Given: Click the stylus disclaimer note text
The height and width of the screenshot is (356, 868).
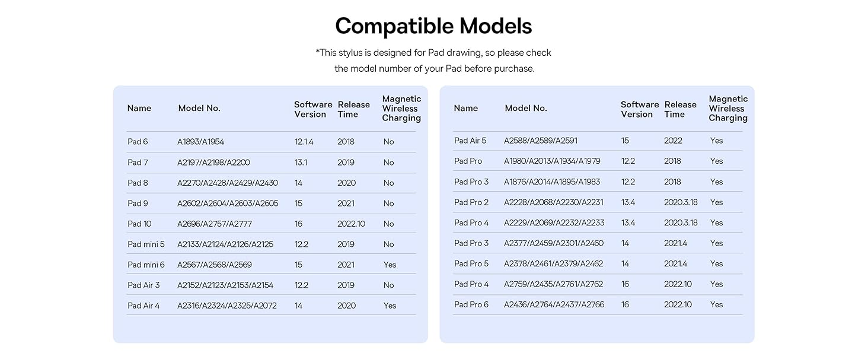Looking at the screenshot, I should (433, 61).
